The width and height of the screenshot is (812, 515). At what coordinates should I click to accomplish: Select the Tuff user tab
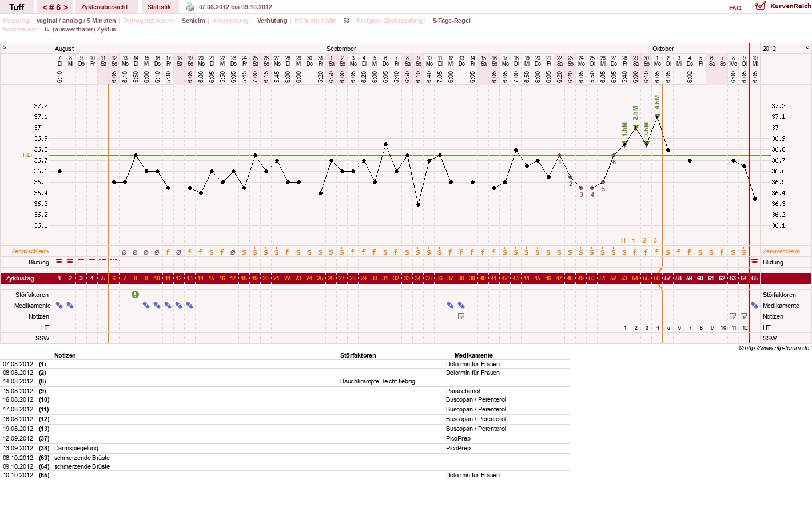(17, 7)
